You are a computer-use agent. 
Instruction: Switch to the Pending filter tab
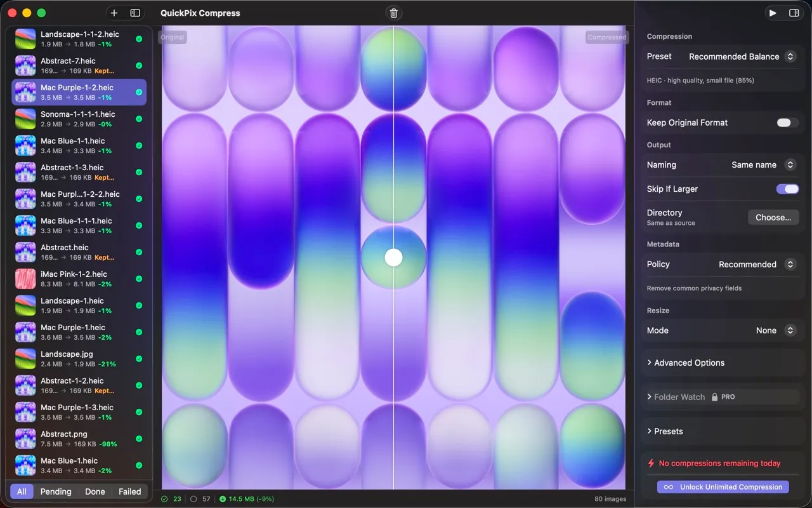pyautogui.click(x=56, y=491)
